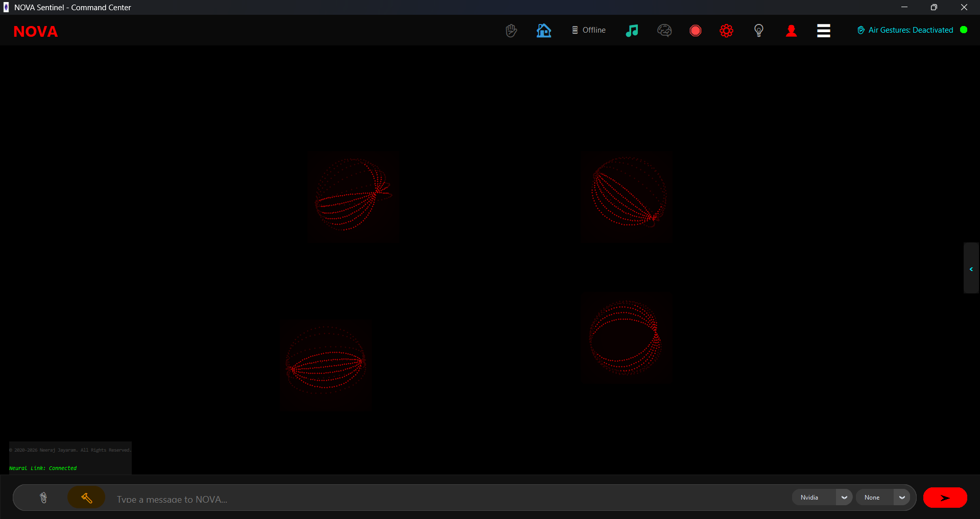Click the green status dot
980x519 pixels.
click(964, 30)
